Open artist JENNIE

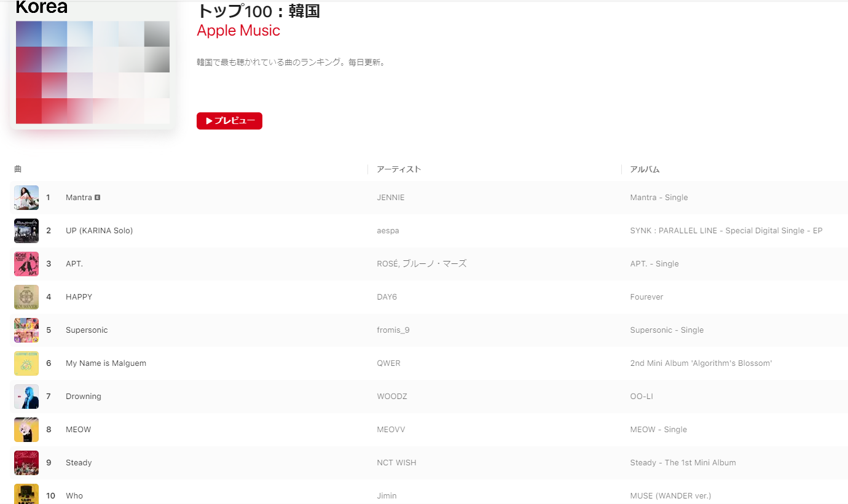pos(391,198)
